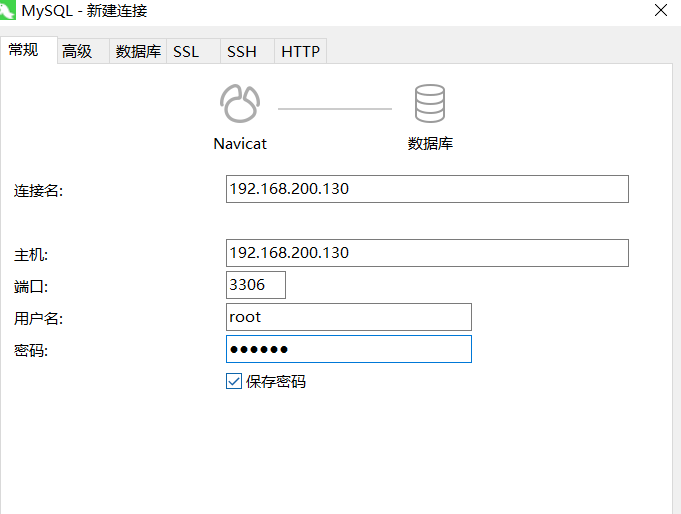Close the MySQL 新建连接 dialog
The image size is (681, 514).
tap(661, 10)
